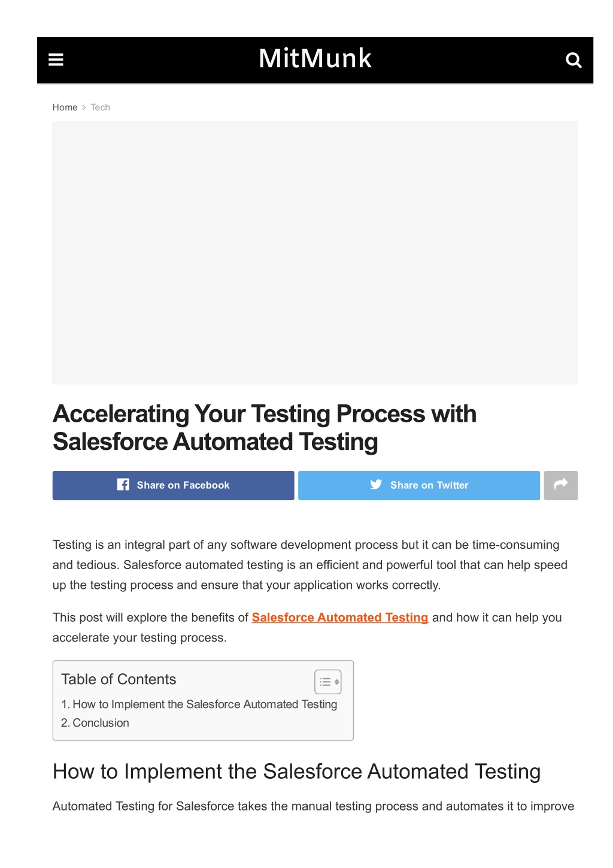Open Salesforce Automated Testing hyperlink
This screenshot has height=868, width=613.
[x=340, y=618]
